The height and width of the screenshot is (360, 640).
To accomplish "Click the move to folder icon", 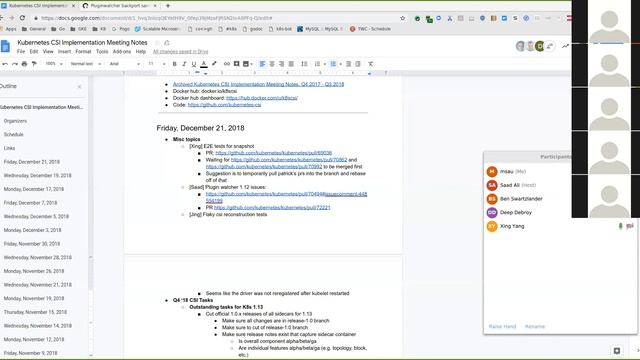I will click(167, 43).
